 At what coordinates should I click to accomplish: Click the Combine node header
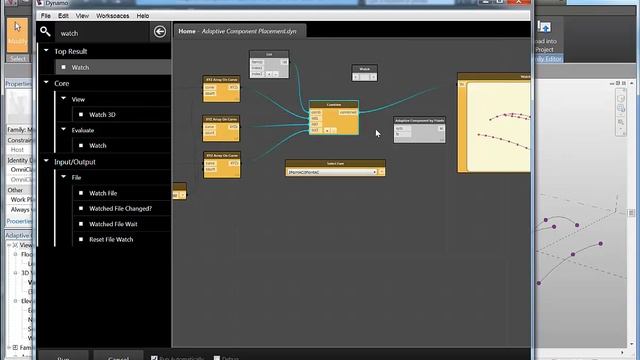coord(334,104)
